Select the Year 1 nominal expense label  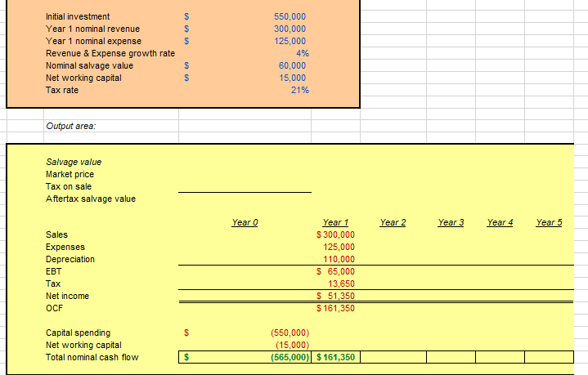point(93,41)
